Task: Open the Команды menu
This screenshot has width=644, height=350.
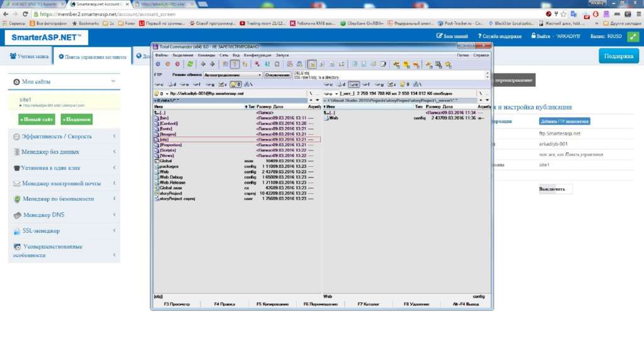Action: pos(206,55)
